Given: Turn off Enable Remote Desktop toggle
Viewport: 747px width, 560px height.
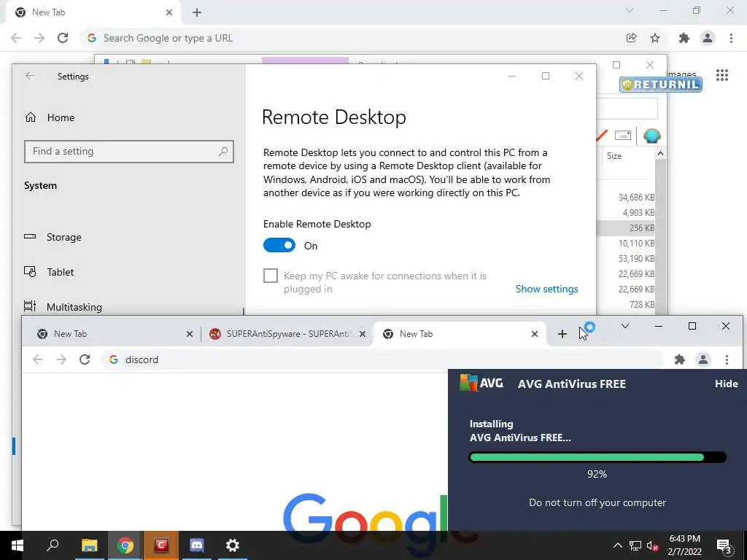Looking at the screenshot, I should click(x=279, y=245).
